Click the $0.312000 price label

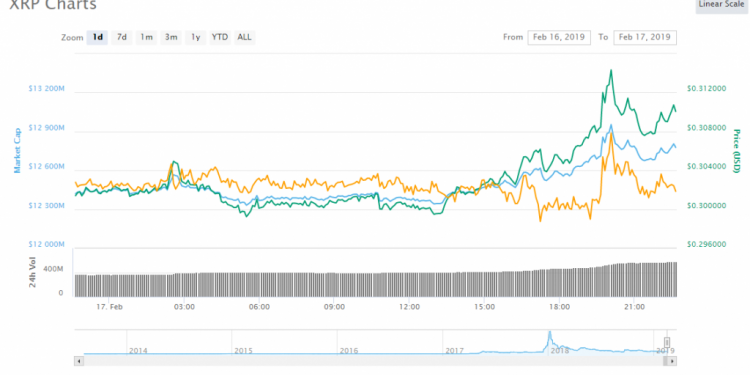coord(706,89)
